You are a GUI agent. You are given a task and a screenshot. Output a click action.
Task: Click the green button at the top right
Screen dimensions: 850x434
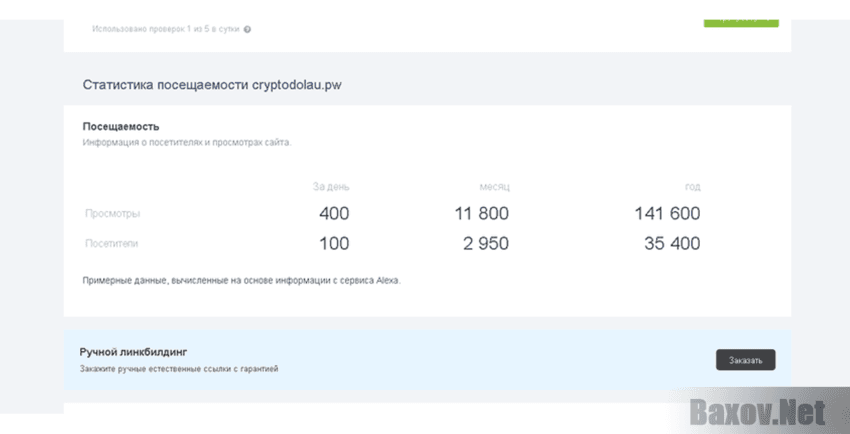(741, 23)
